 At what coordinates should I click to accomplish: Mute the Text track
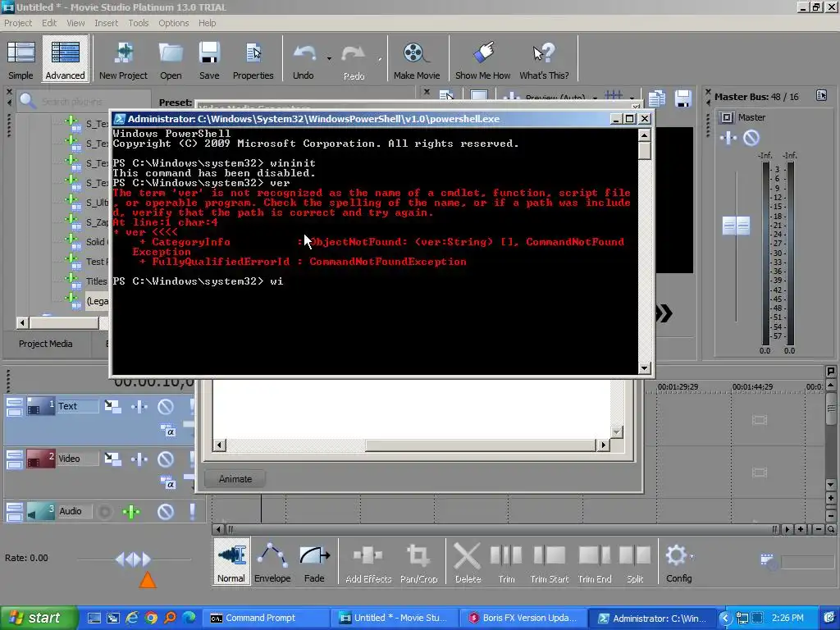point(166,407)
